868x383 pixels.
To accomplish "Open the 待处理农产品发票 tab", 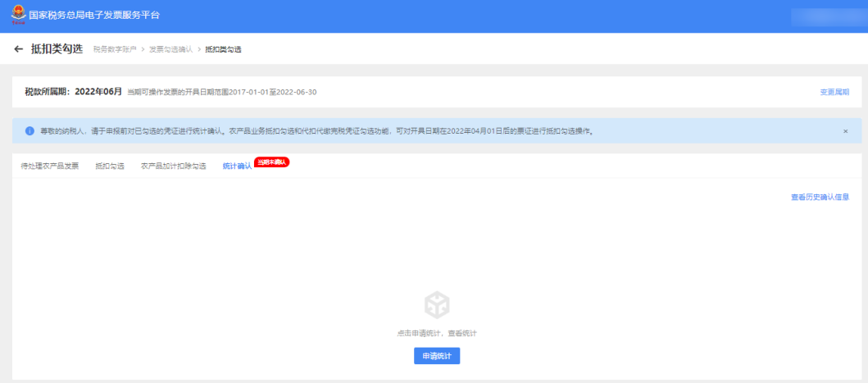I will point(50,166).
